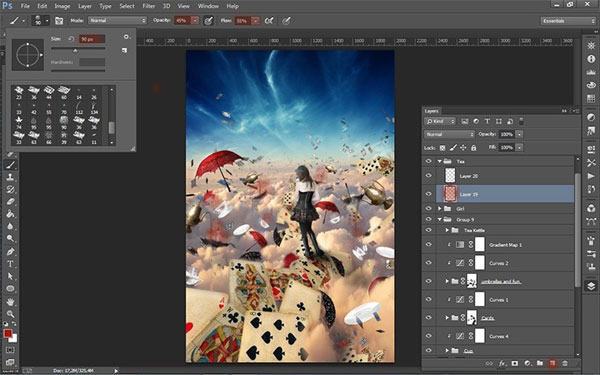Open layer blend mode Normal dropdown
Image resolution: width=600 pixels, height=375 pixels.
point(449,134)
